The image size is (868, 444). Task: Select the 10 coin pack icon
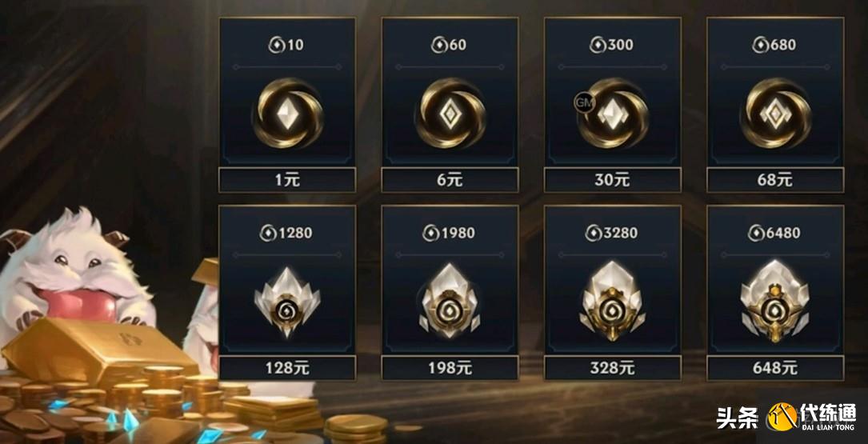tap(287, 113)
